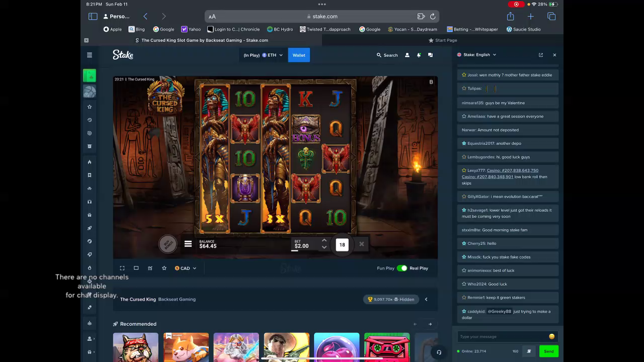Open the Search field

point(387,55)
